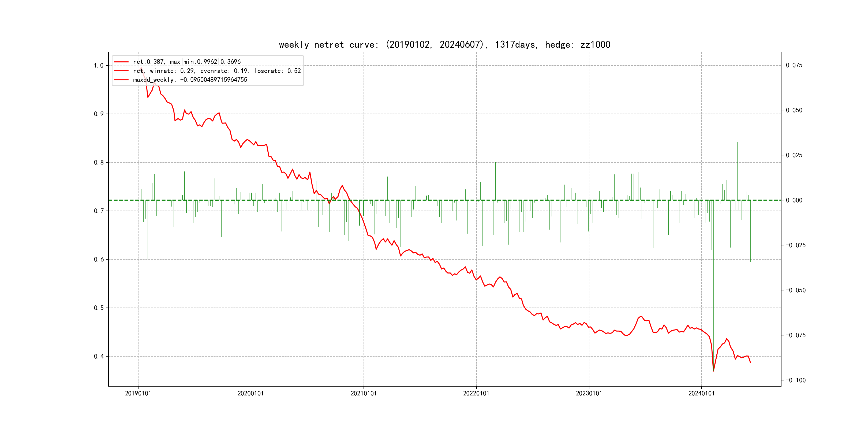Click the x-axis label 20230101
This screenshot has height=434, width=868.
(x=589, y=393)
